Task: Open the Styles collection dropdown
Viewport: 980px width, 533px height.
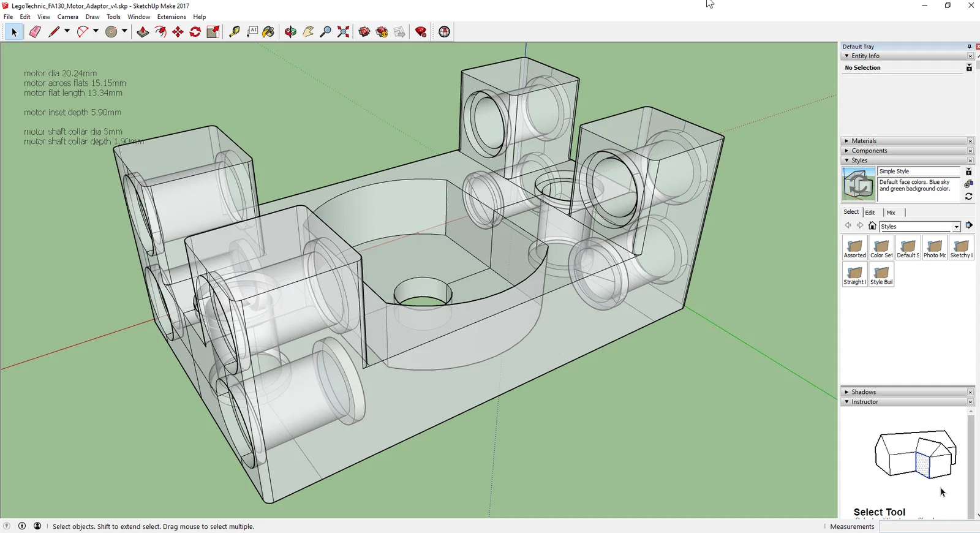Action: pyautogui.click(x=956, y=227)
